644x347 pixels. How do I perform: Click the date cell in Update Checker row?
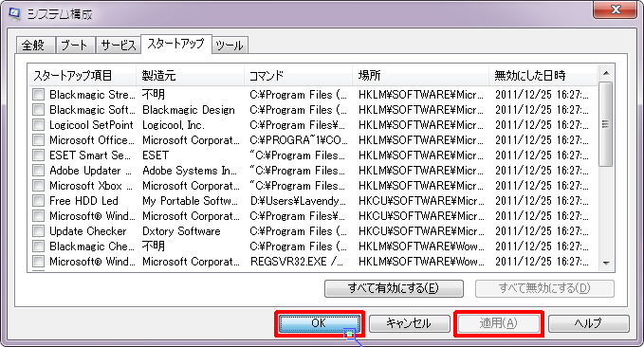tap(542, 231)
